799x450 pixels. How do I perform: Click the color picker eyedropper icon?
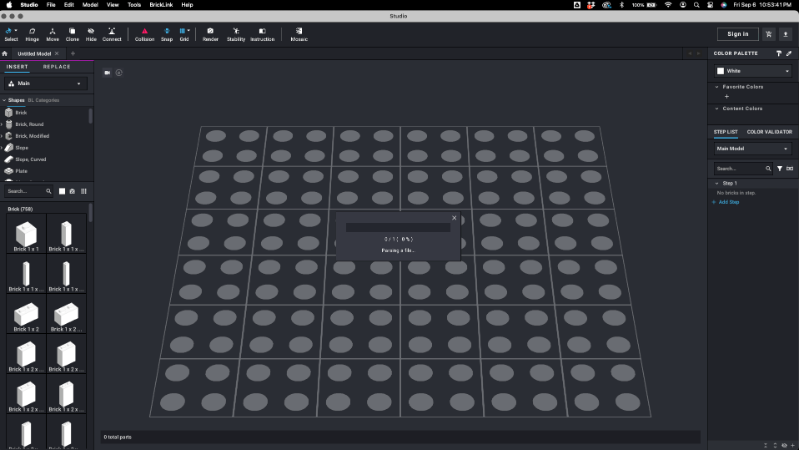[x=789, y=53]
